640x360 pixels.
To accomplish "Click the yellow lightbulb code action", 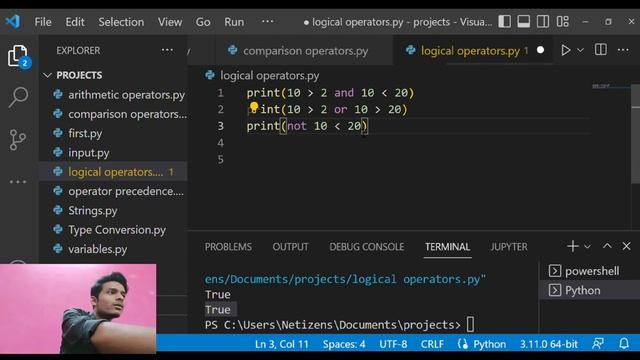I will pos(253,107).
